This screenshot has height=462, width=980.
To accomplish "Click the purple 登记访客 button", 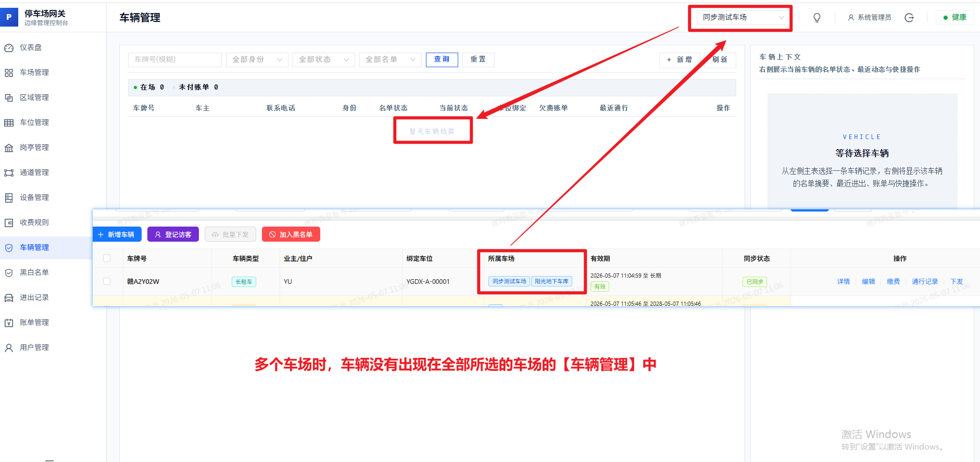I will 173,234.
